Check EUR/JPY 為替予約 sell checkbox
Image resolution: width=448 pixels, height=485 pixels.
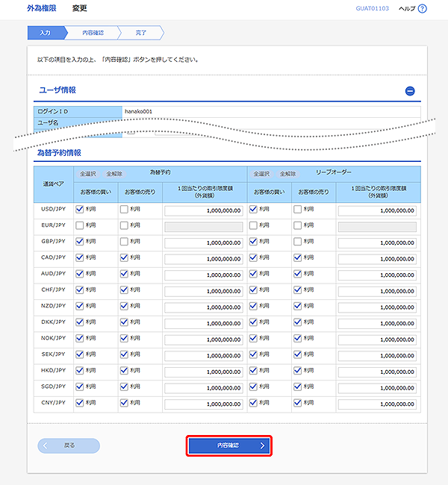coord(124,225)
